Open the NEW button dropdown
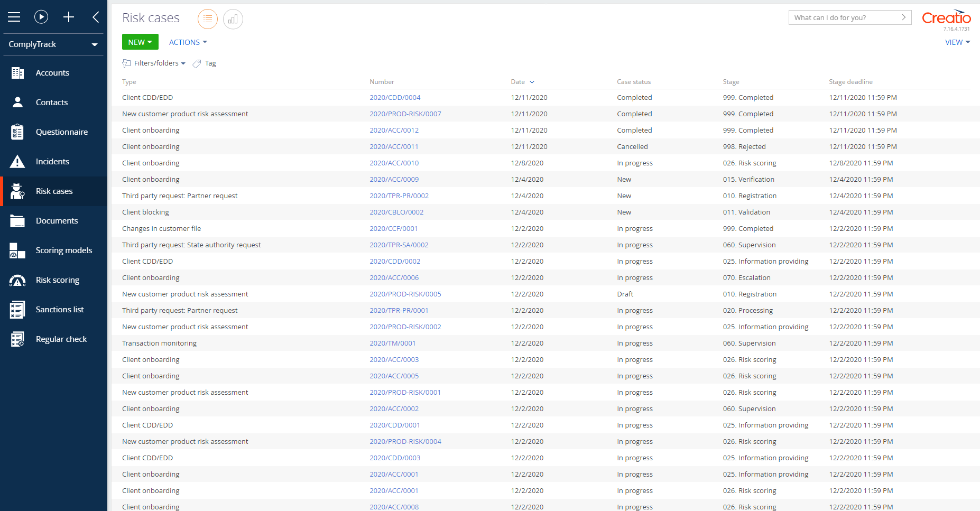 click(140, 42)
